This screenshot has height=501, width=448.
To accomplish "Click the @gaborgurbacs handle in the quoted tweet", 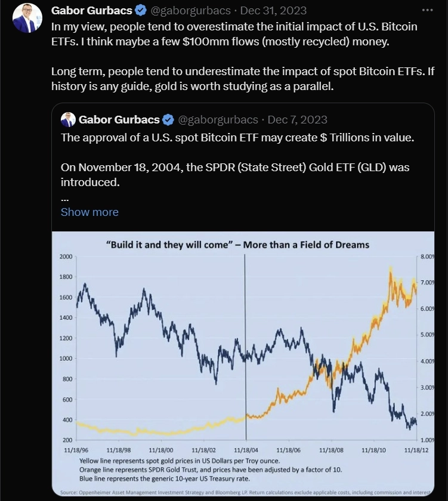I will coord(218,120).
